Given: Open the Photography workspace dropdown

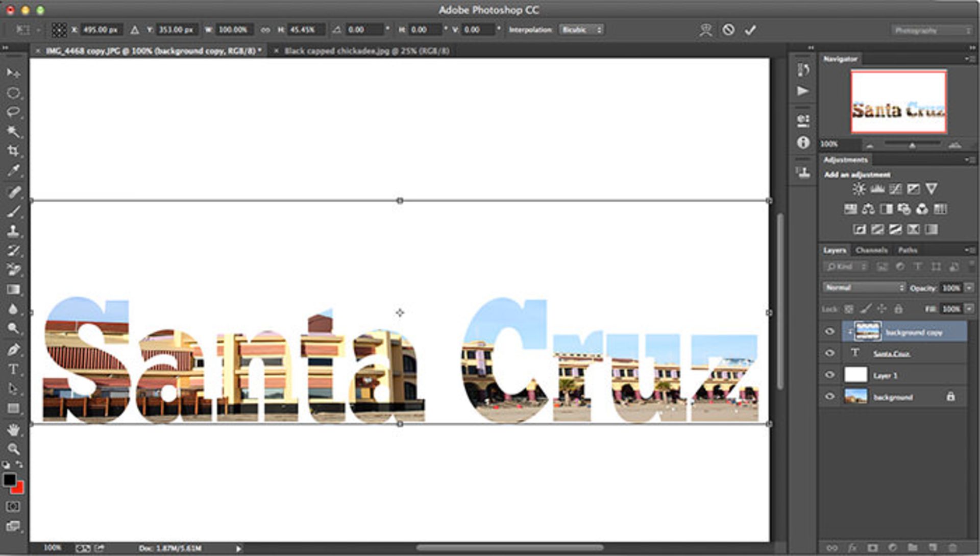Looking at the screenshot, I should click(932, 30).
